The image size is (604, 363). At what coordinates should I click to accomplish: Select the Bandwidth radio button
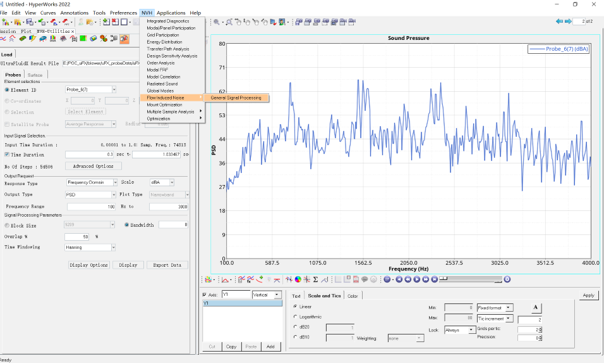[126, 225]
